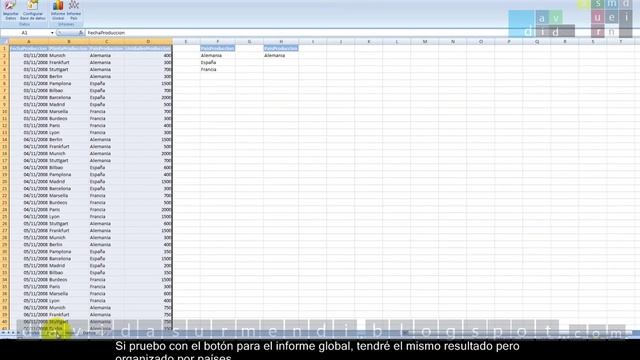This screenshot has height=360, width=640.
Task: Select the Francia cell in column F
Action: click(x=217, y=69)
